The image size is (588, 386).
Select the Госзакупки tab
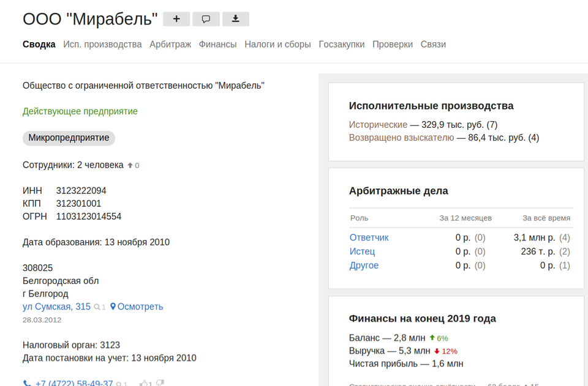(x=342, y=45)
